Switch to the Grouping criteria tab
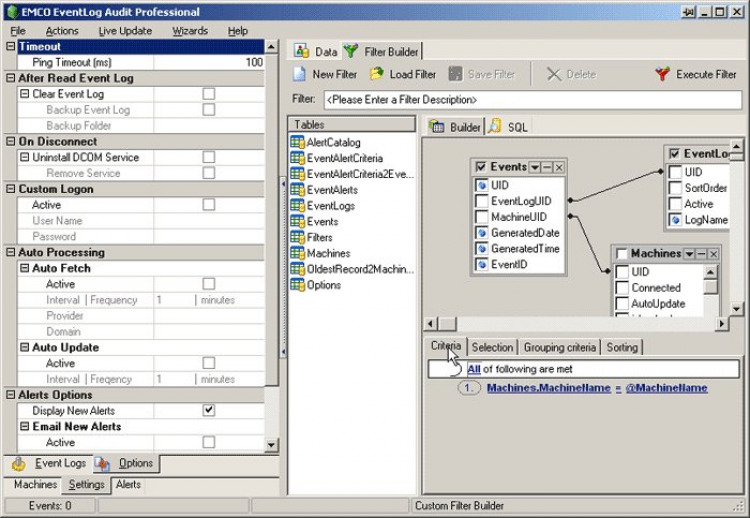Image resolution: width=750 pixels, height=518 pixels. coord(560,347)
